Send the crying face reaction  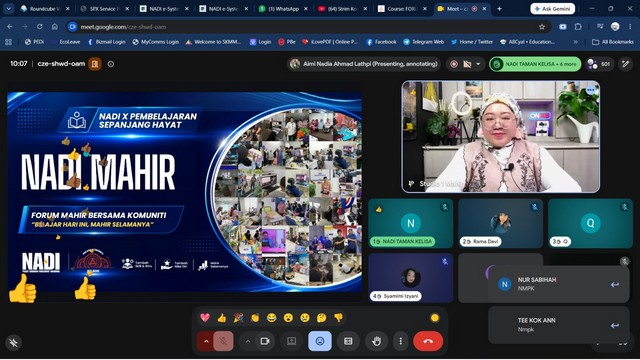[305, 318]
